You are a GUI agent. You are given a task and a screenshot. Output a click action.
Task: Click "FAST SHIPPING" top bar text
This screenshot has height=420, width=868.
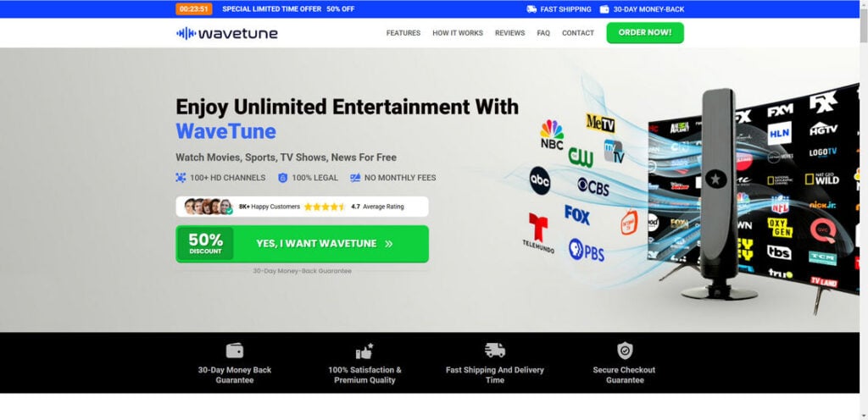[x=565, y=8]
